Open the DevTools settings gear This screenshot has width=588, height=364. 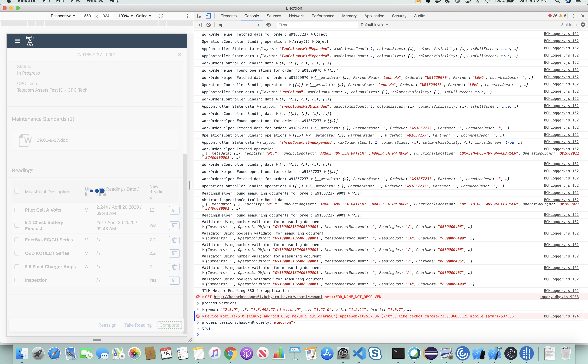(583, 25)
